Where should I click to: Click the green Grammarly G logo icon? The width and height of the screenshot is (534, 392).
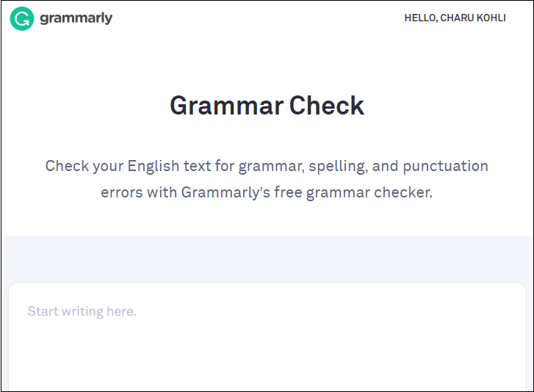22,18
